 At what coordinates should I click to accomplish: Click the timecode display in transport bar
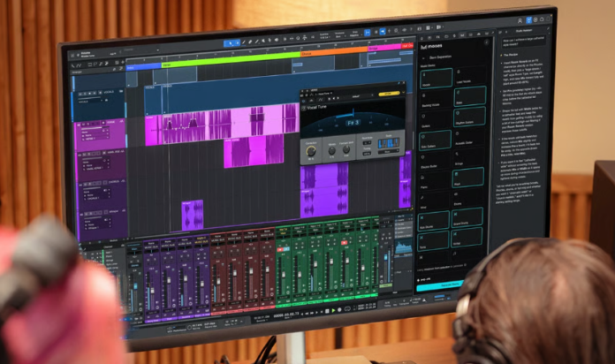pos(286,315)
